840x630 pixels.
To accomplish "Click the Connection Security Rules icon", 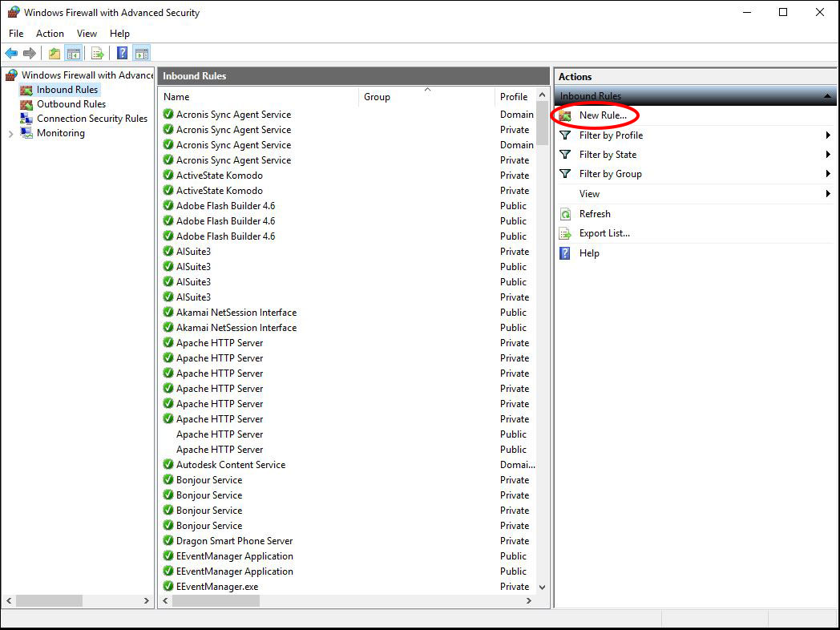I will (26, 119).
